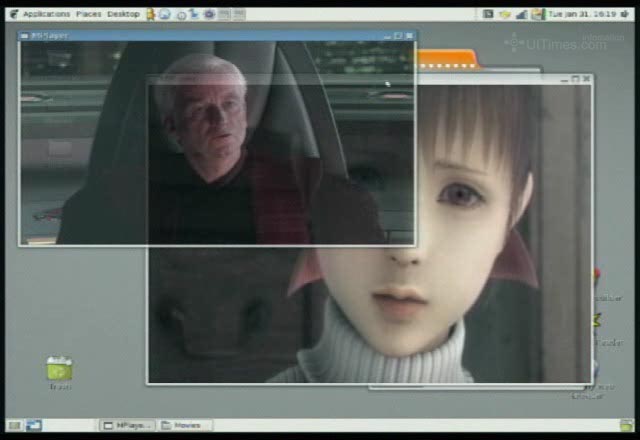Open the date and time clock
This screenshot has width=640, height=440.
(582, 14)
